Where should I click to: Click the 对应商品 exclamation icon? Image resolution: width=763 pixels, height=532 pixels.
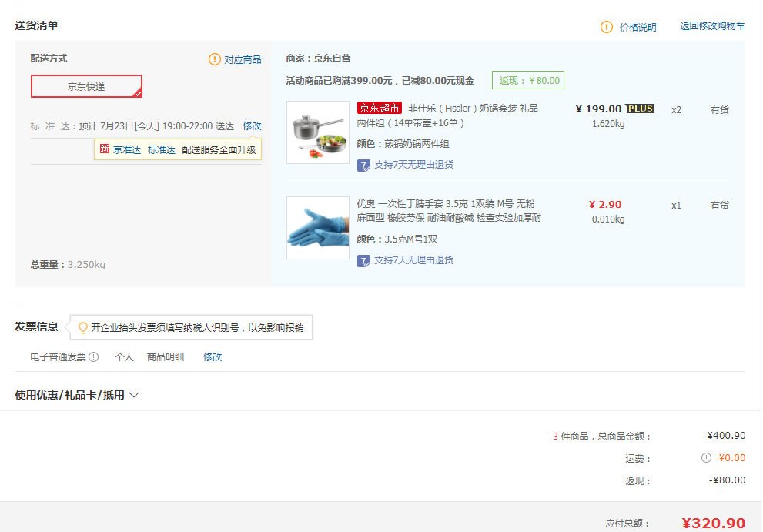point(215,59)
